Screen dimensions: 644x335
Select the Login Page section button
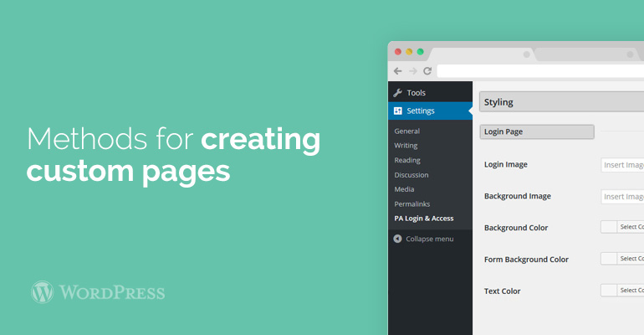[537, 131]
